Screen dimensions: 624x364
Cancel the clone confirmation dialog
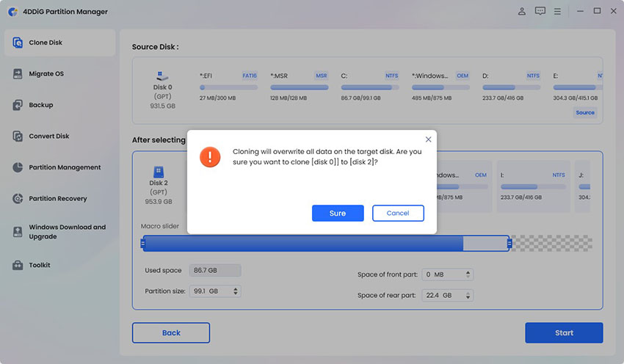[x=398, y=213]
